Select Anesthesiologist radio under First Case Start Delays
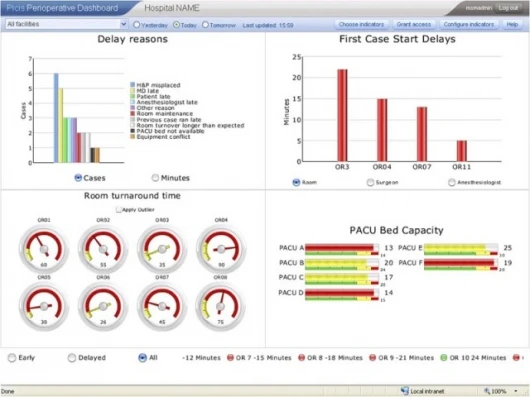The height and width of the screenshot is (397, 530). pos(452,182)
